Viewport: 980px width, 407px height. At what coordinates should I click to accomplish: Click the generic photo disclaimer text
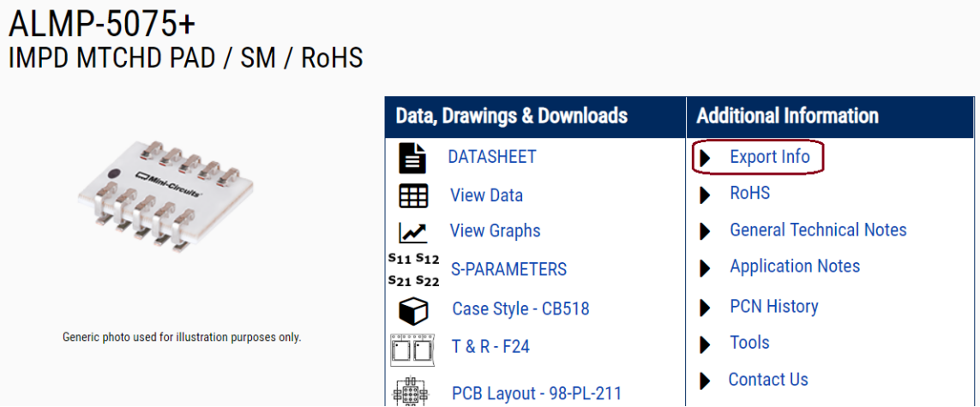[x=182, y=338]
